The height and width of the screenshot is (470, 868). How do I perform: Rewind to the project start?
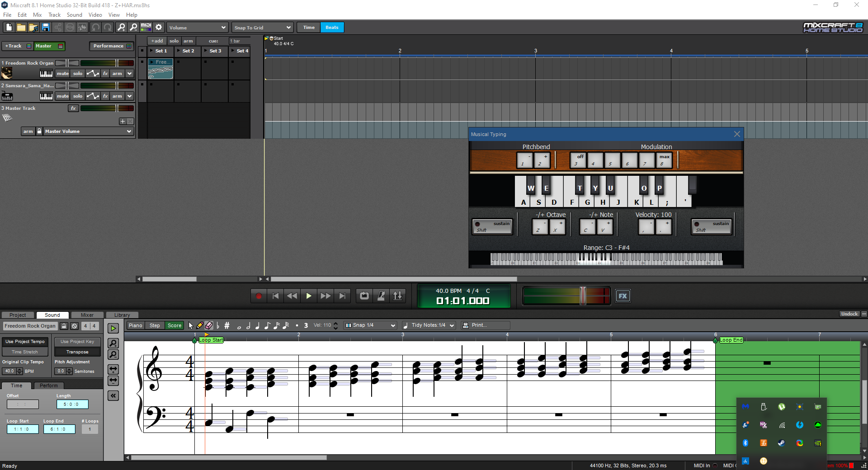click(x=276, y=296)
